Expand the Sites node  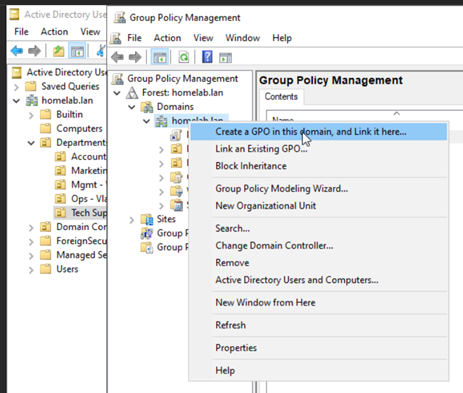click(x=132, y=220)
